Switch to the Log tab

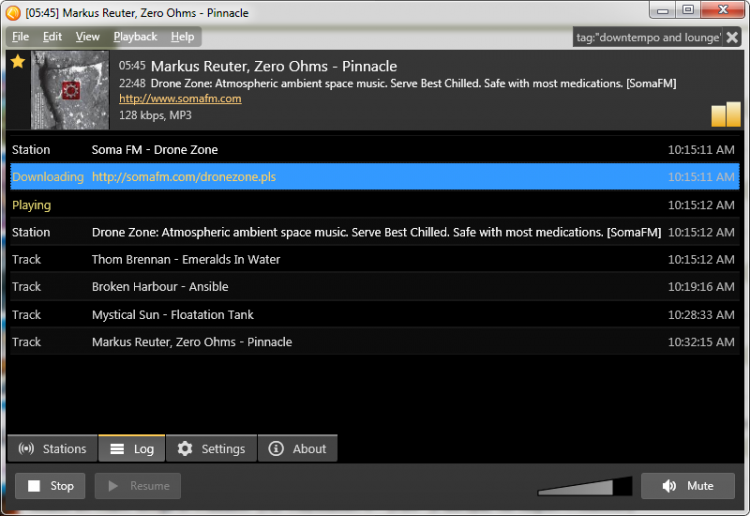(x=132, y=449)
